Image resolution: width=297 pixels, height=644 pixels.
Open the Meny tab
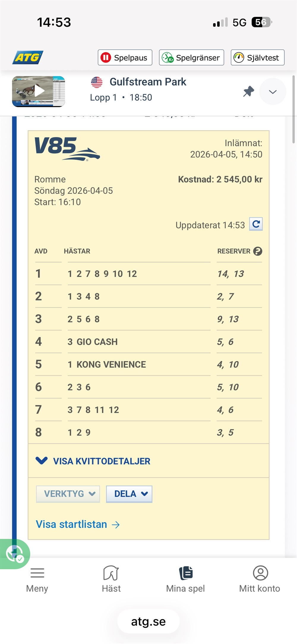[x=37, y=579]
